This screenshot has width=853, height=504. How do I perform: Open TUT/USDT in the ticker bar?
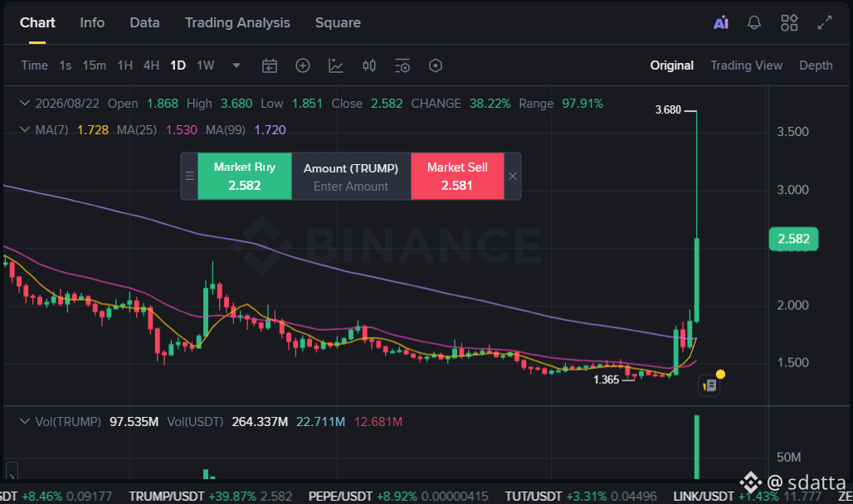pyautogui.click(x=581, y=497)
